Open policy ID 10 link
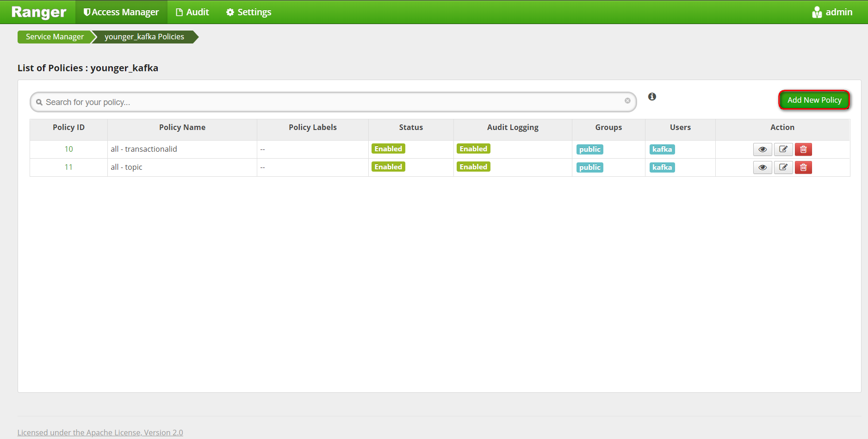The height and width of the screenshot is (439, 868). point(68,149)
